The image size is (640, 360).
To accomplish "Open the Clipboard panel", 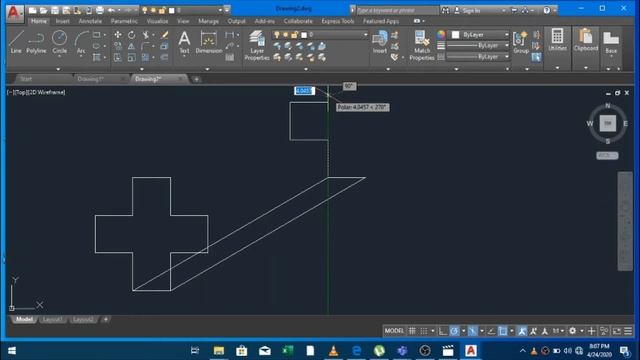I will click(586, 40).
